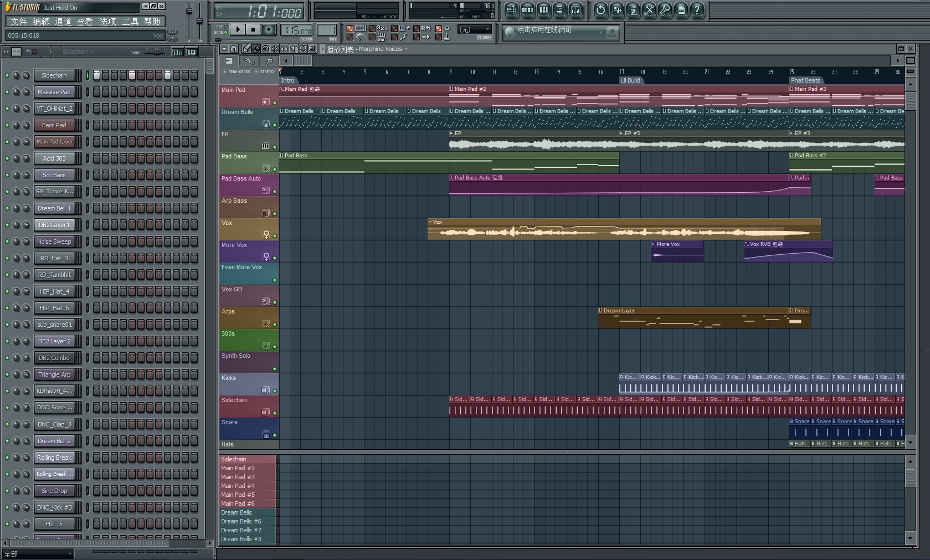Open the step sequencer toolbar icon
This screenshot has height=560, width=930.
pyautogui.click(x=527, y=9)
